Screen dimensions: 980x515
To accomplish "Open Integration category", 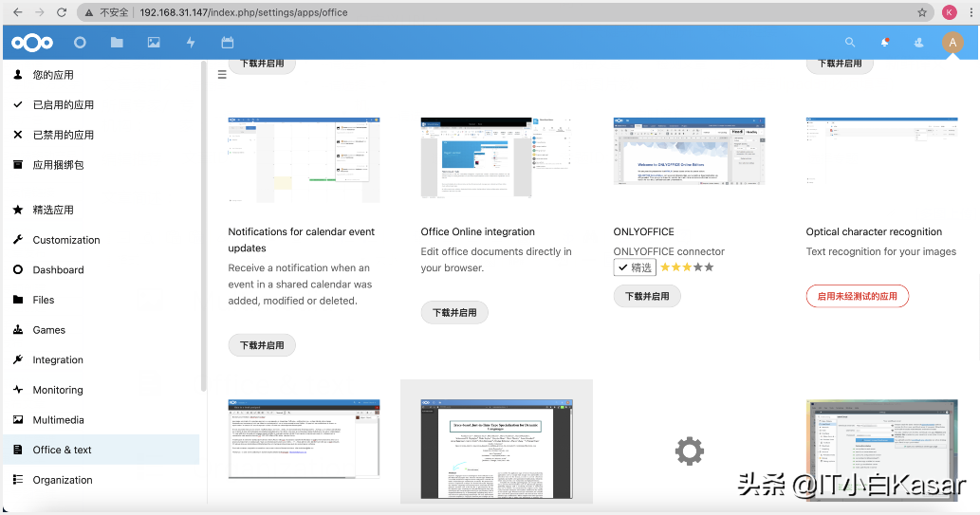I will [102, 360].
